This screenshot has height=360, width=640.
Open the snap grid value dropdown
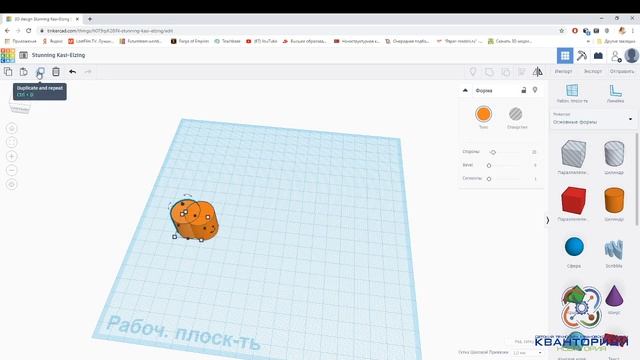527,353
